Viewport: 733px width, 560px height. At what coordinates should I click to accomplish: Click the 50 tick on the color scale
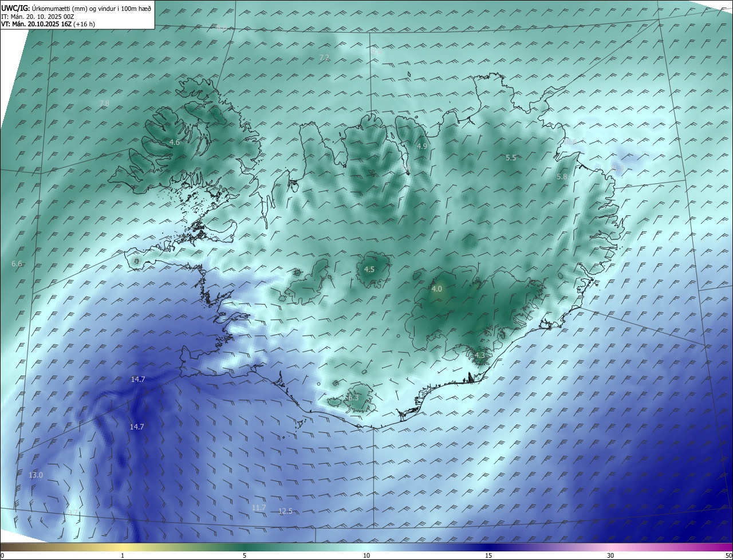(728, 555)
